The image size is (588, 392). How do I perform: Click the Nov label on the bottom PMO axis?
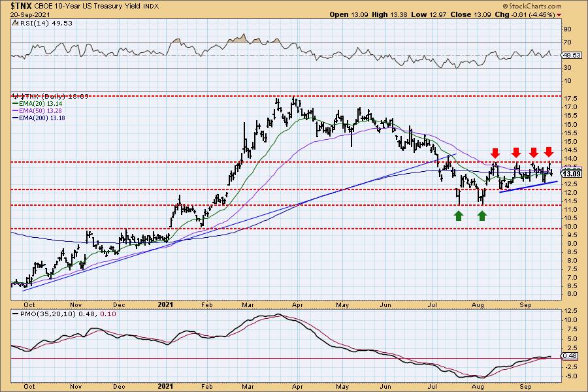(x=76, y=386)
